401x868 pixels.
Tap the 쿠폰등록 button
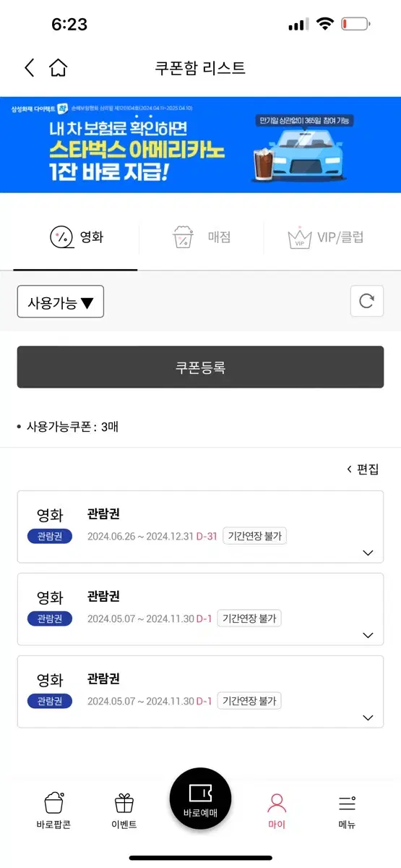(200, 367)
